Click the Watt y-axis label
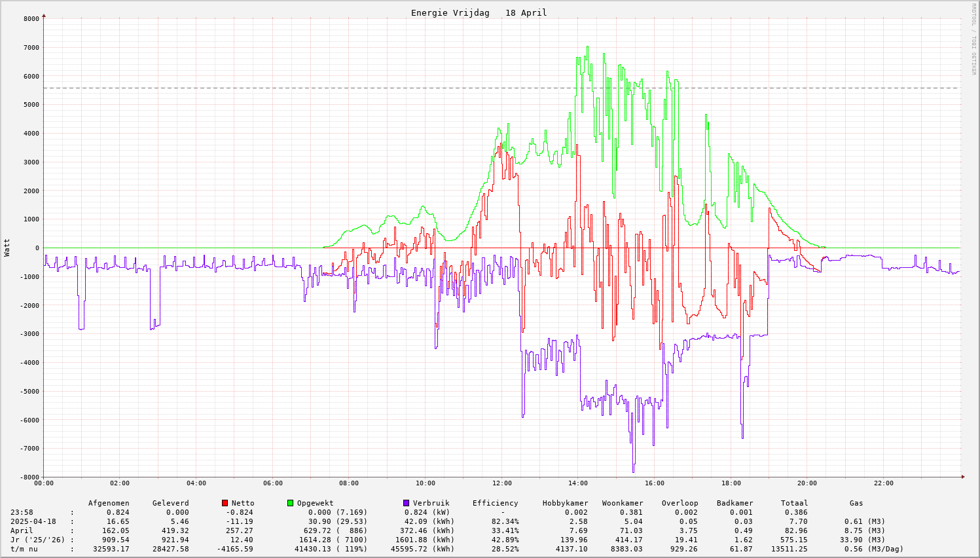 [7, 248]
